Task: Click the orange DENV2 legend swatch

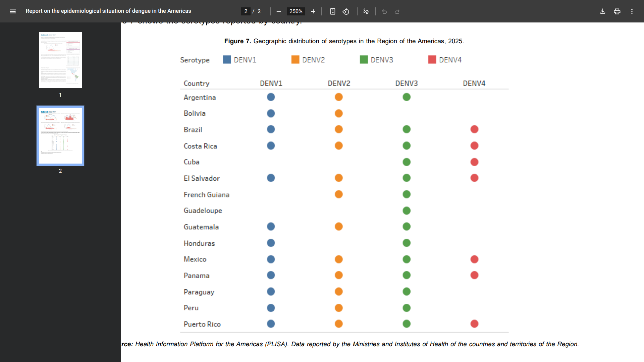Action: coord(295,60)
